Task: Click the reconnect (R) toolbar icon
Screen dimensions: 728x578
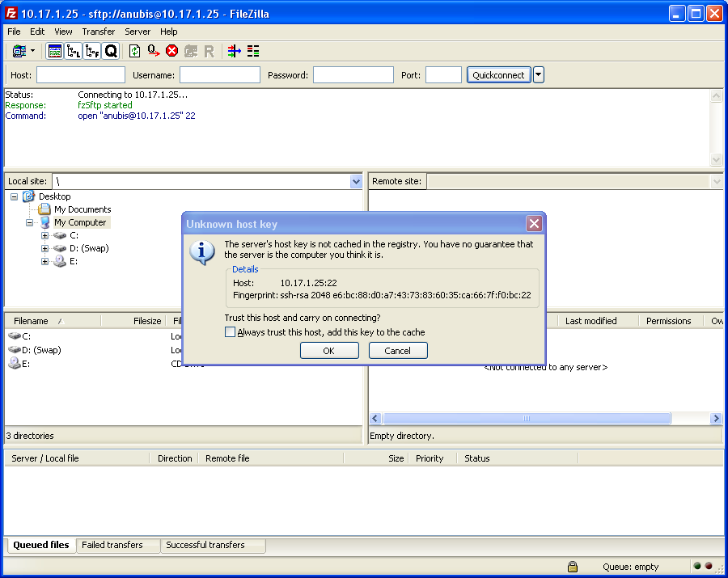Action: coord(210,51)
